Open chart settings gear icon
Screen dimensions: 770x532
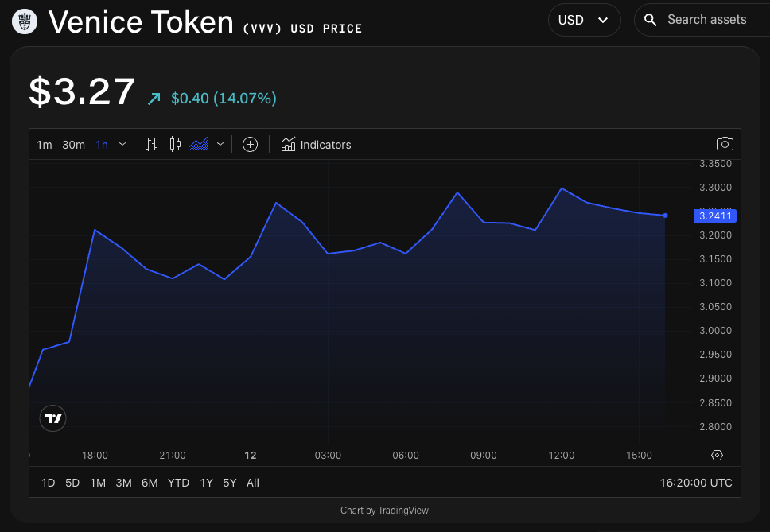pos(717,456)
